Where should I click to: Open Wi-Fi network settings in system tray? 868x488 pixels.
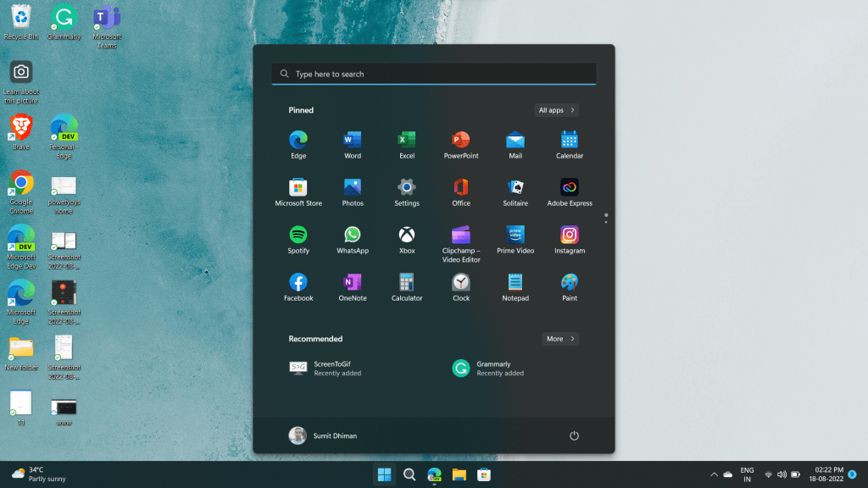coord(768,474)
